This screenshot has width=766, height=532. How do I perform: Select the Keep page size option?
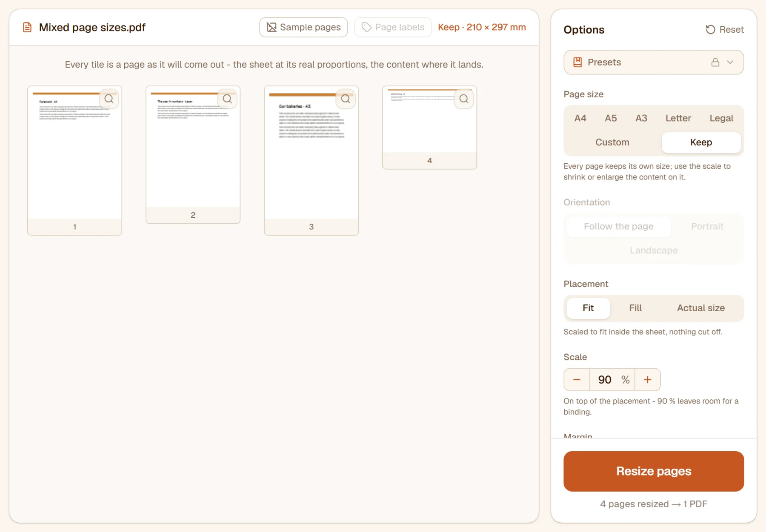pos(701,142)
